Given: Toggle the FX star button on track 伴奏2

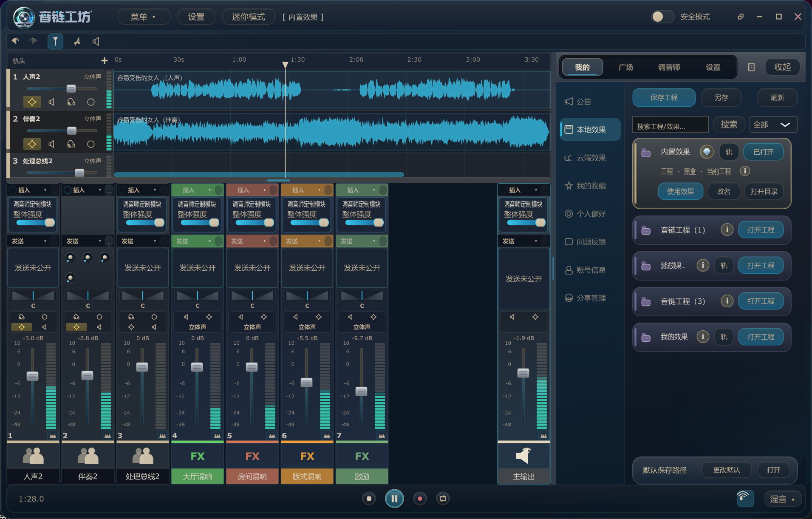Looking at the screenshot, I should [x=32, y=144].
